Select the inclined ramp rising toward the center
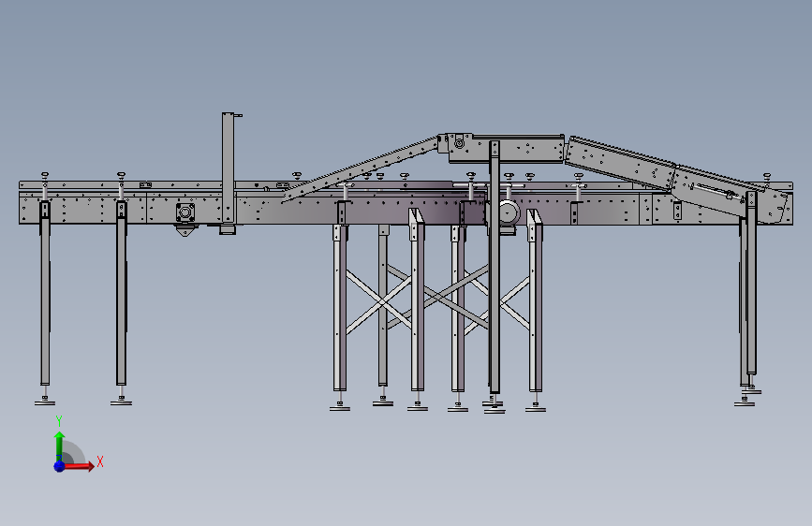 point(361,169)
